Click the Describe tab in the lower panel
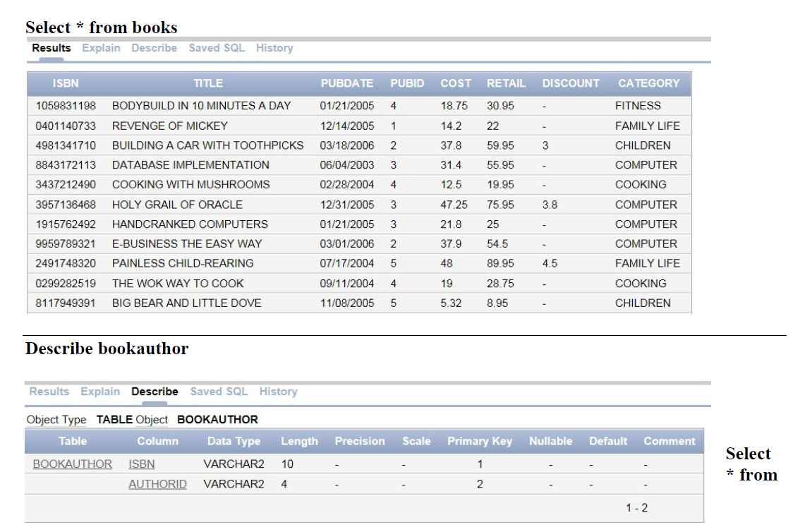This screenshot has height=532, width=805. pos(155,391)
